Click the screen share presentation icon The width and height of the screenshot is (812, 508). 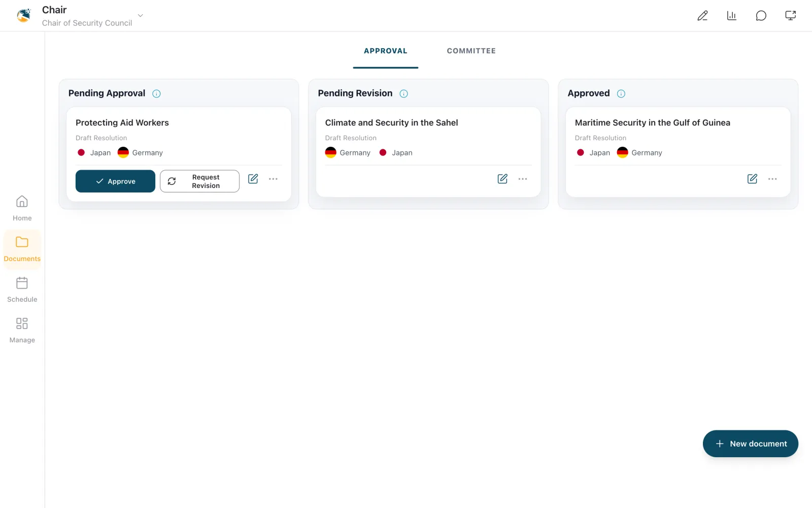[x=790, y=16]
